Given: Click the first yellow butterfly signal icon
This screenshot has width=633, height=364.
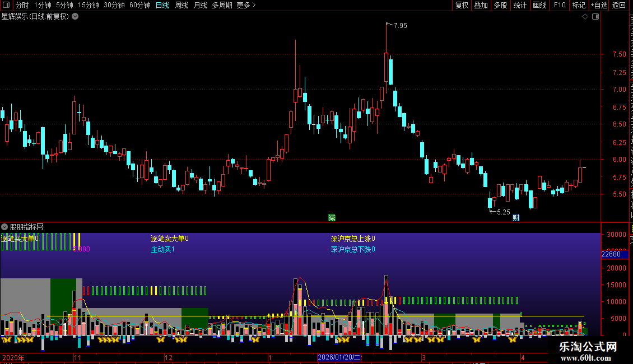Looking at the screenshot, I should tap(6, 339).
